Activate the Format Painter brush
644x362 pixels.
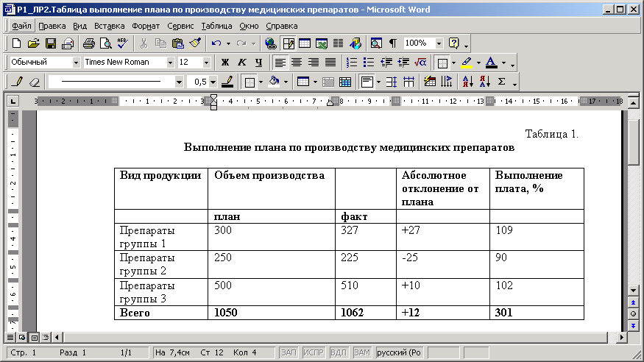pyautogui.click(x=195, y=43)
